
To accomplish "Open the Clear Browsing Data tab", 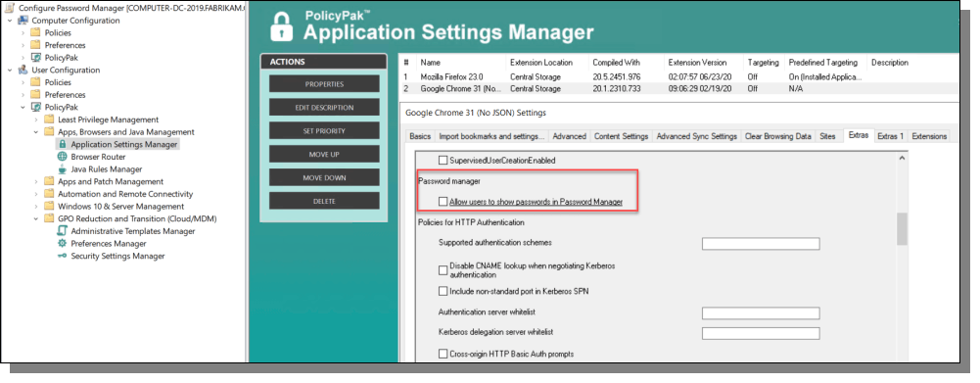I will pyautogui.click(x=778, y=136).
